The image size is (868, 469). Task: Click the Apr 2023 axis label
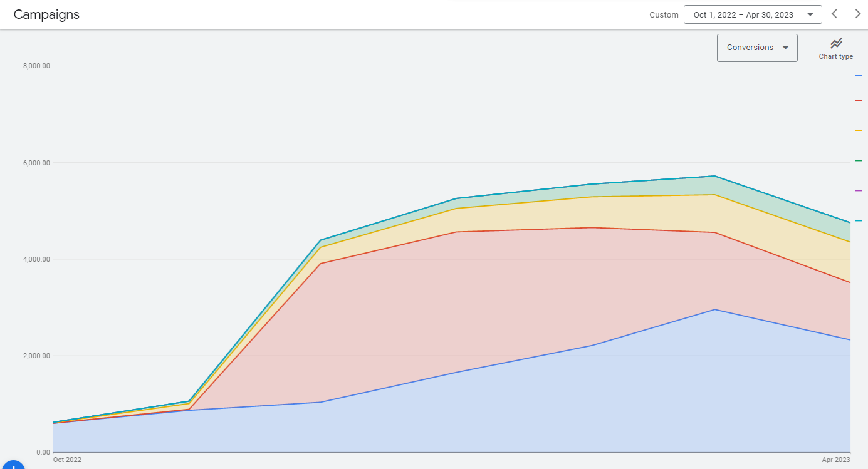pos(836,460)
